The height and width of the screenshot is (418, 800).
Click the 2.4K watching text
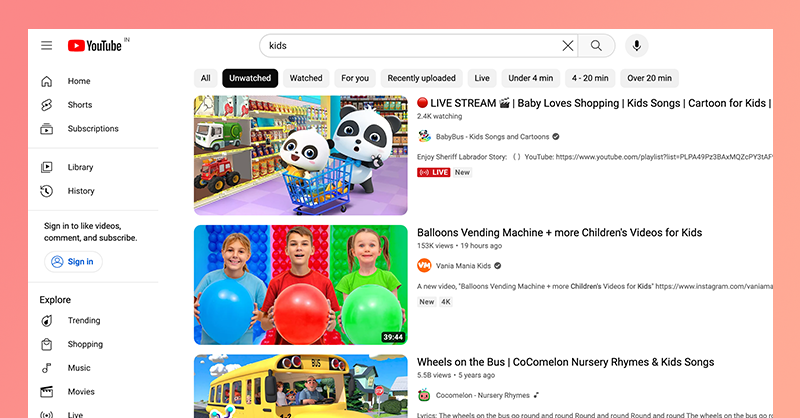[439, 116]
